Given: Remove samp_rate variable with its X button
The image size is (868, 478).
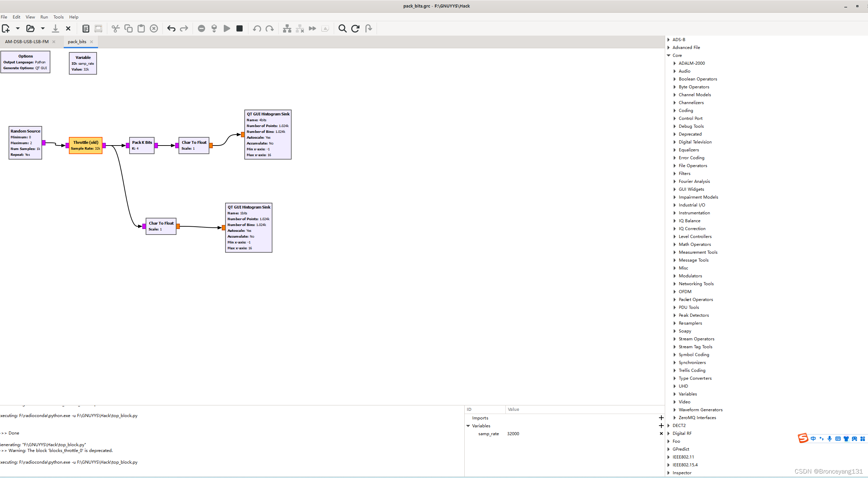Looking at the screenshot, I should (661, 434).
